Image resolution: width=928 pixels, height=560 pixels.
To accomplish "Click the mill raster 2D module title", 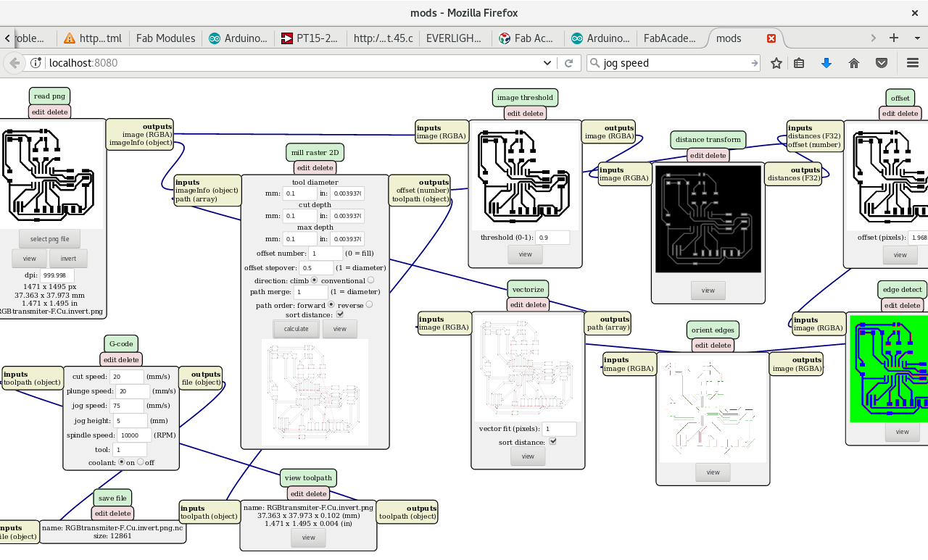I will [315, 153].
